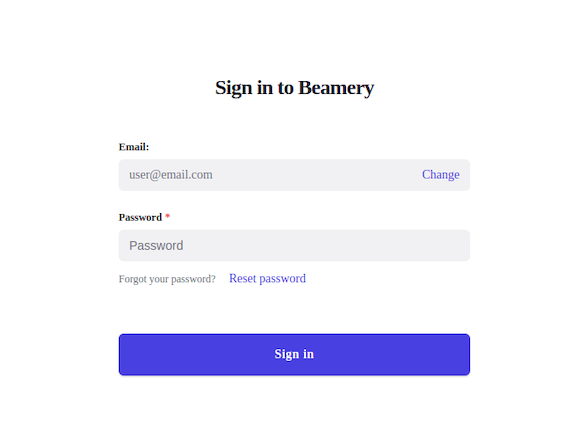Click the words "Sign in" on the purple button
The image size is (573, 425).
[x=294, y=354]
